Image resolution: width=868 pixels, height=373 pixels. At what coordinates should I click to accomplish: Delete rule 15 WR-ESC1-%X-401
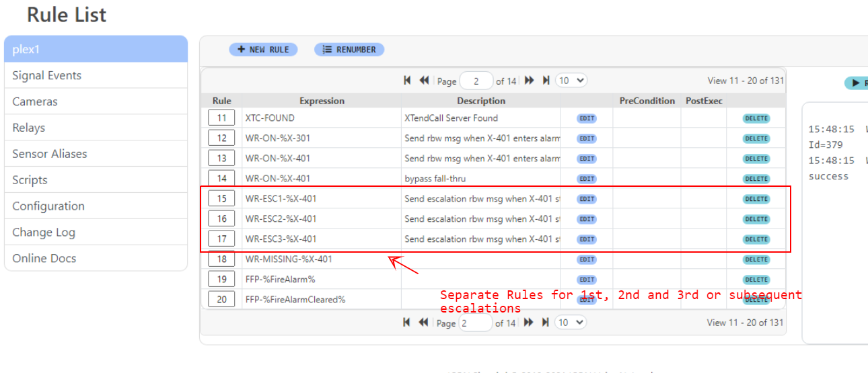(756, 199)
